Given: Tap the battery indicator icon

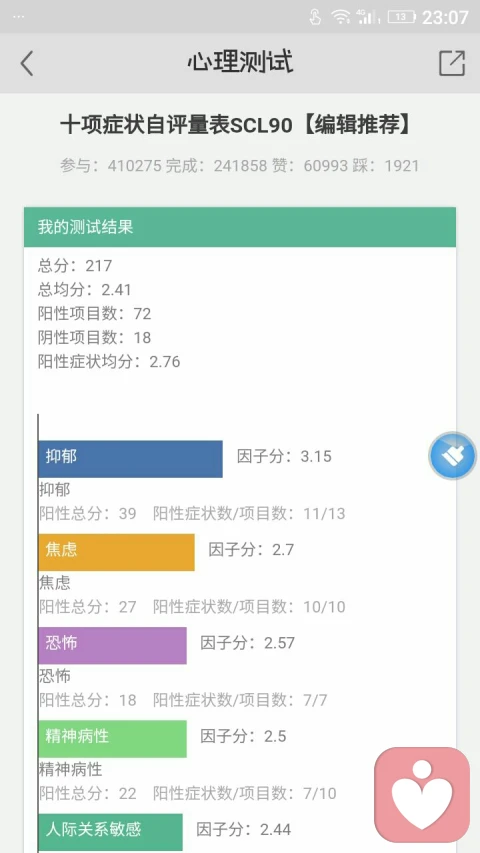Looking at the screenshot, I should [402, 17].
